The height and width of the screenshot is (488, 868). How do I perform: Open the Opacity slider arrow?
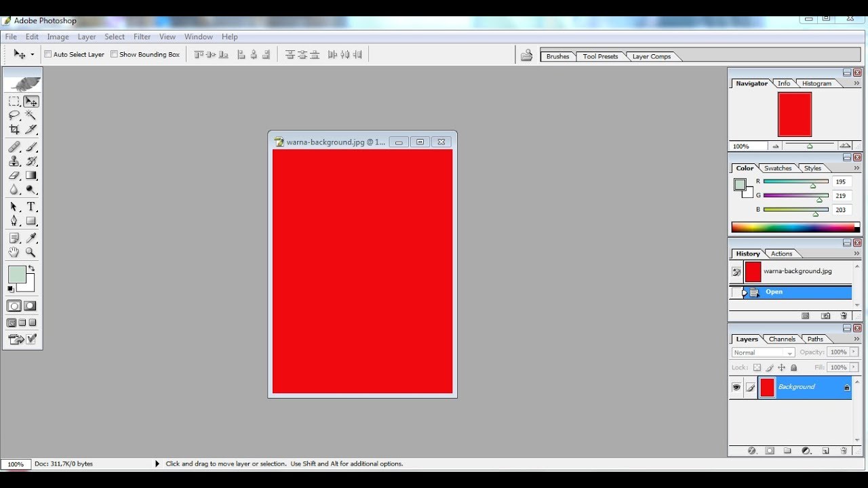852,352
